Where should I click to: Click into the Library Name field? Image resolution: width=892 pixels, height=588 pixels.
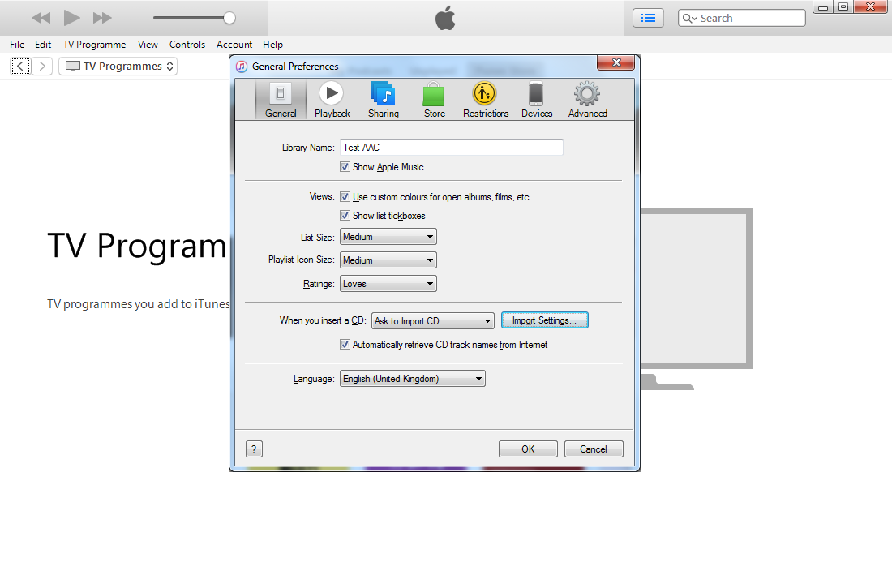coord(452,148)
